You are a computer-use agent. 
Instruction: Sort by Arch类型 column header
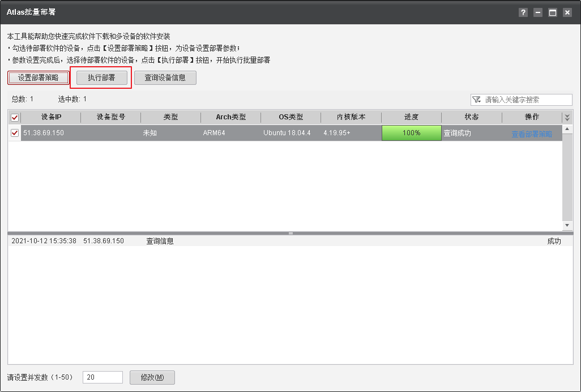click(x=231, y=117)
